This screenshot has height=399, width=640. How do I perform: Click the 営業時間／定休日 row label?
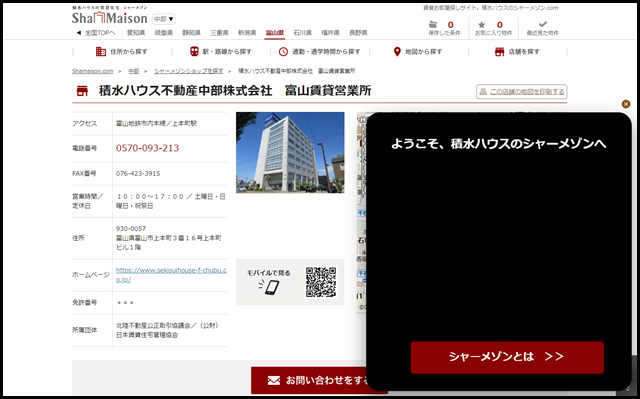[87, 201]
